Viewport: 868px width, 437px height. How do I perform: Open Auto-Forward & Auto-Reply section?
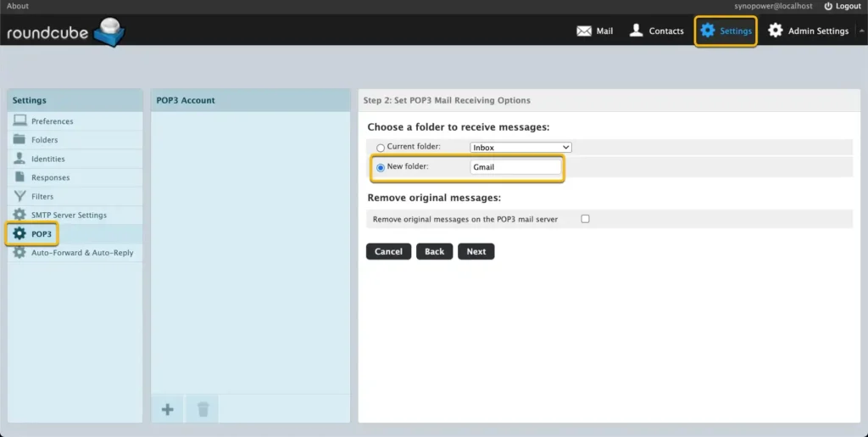pyautogui.click(x=75, y=253)
